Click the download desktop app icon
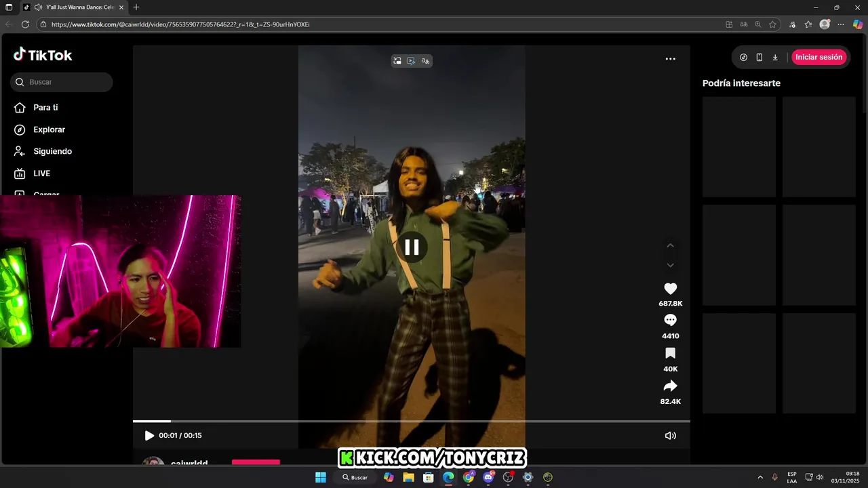The height and width of the screenshot is (488, 868). click(775, 58)
